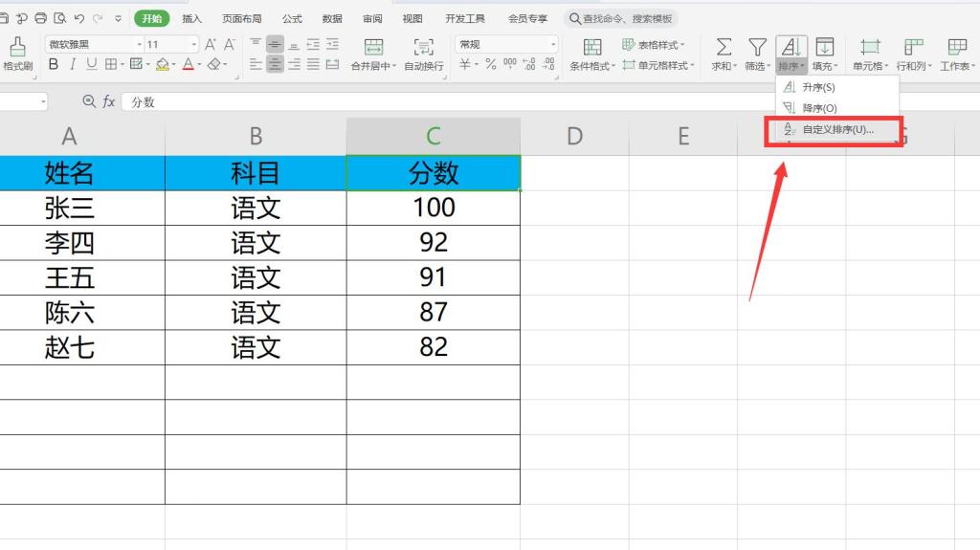
Task: Click the decrease indent icon
Action: pos(313,44)
